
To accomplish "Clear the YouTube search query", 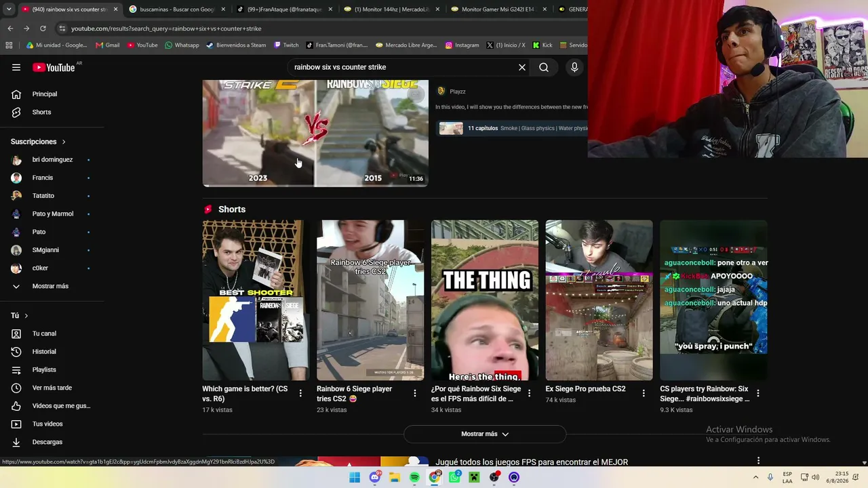I will [x=522, y=67].
